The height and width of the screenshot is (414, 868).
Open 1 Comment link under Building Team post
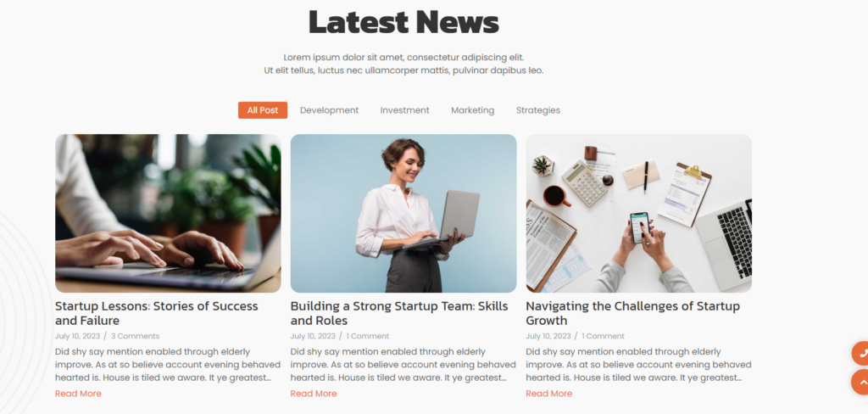(368, 336)
